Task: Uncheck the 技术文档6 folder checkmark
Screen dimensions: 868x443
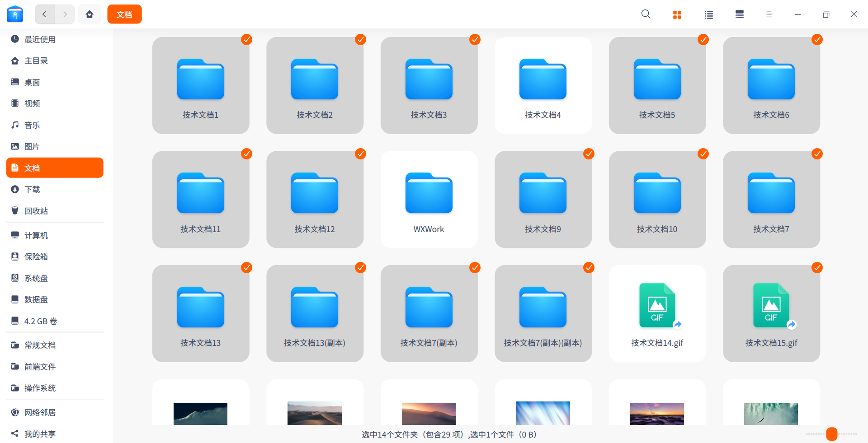Action: (817, 40)
